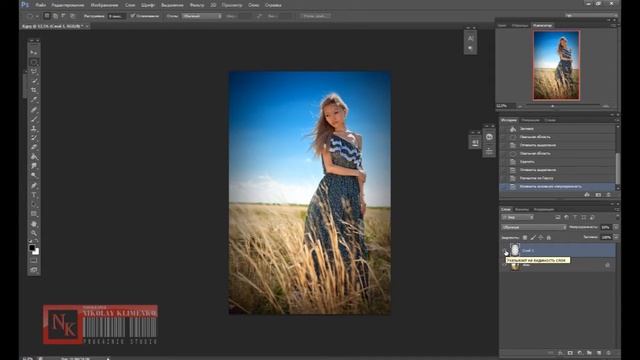The height and width of the screenshot is (360, 640).
Task: Delete layer with trash icon in Layers
Action: pos(609,353)
